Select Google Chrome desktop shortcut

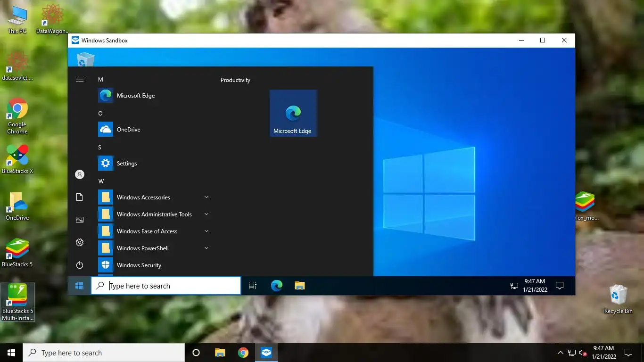point(17,116)
